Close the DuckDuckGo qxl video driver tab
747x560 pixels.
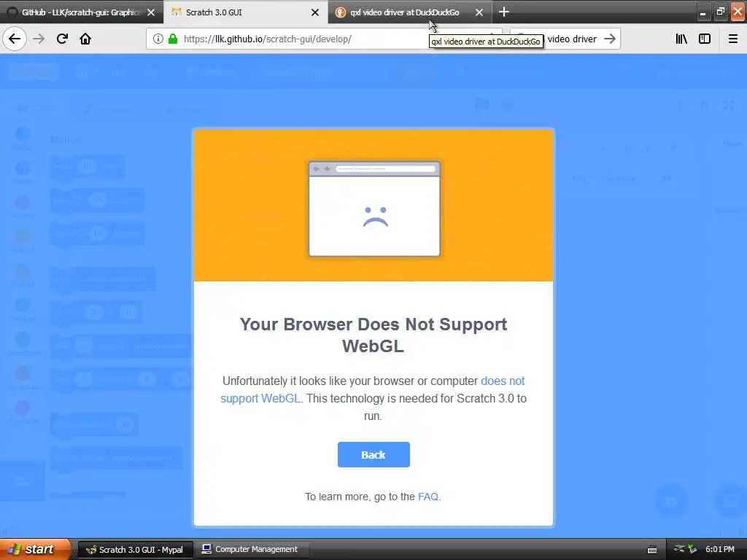(479, 12)
